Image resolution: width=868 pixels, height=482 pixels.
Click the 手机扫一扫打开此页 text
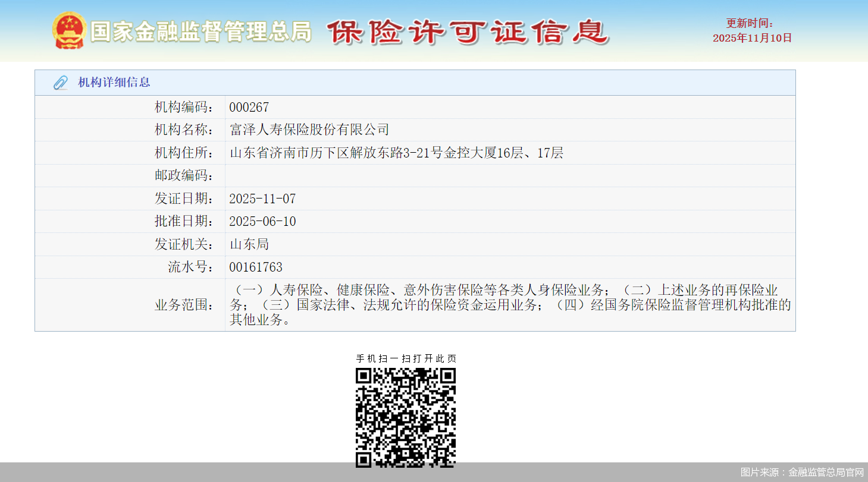pos(407,358)
